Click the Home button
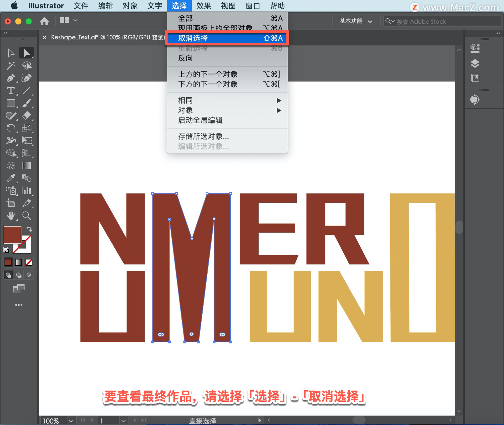 click(44, 21)
